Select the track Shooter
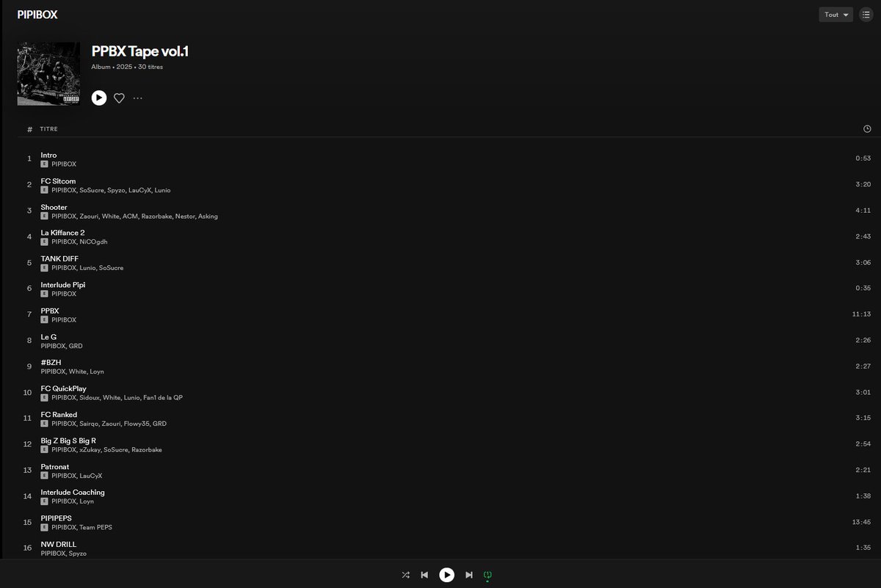Image resolution: width=881 pixels, height=588 pixels. pos(54,207)
